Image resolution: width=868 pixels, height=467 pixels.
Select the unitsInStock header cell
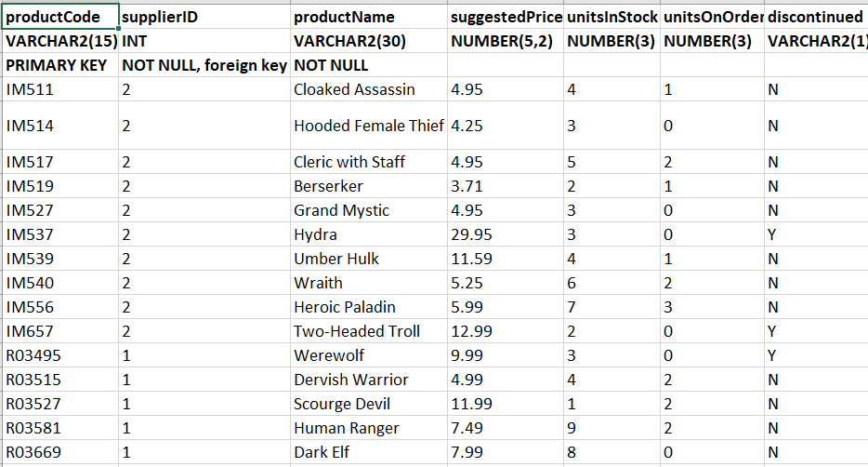tap(612, 17)
